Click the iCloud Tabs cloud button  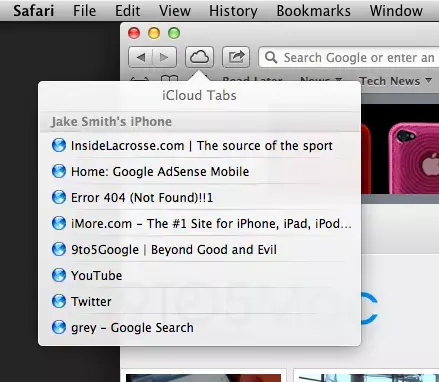(x=199, y=57)
